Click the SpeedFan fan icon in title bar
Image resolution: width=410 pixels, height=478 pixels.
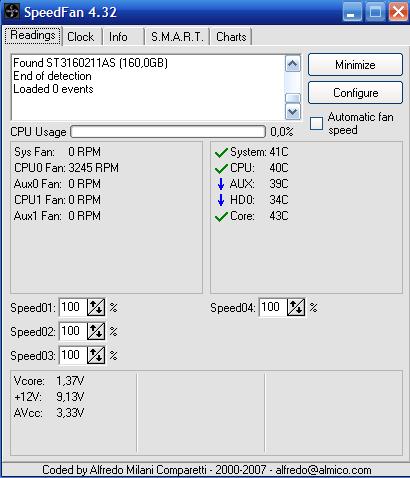click(12, 12)
